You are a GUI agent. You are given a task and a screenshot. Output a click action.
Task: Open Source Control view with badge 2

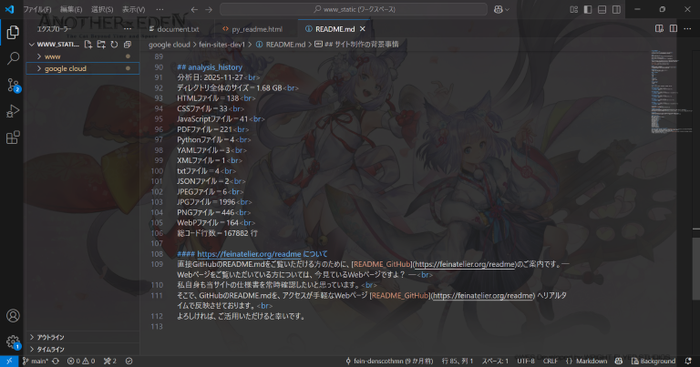click(x=13, y=85)
